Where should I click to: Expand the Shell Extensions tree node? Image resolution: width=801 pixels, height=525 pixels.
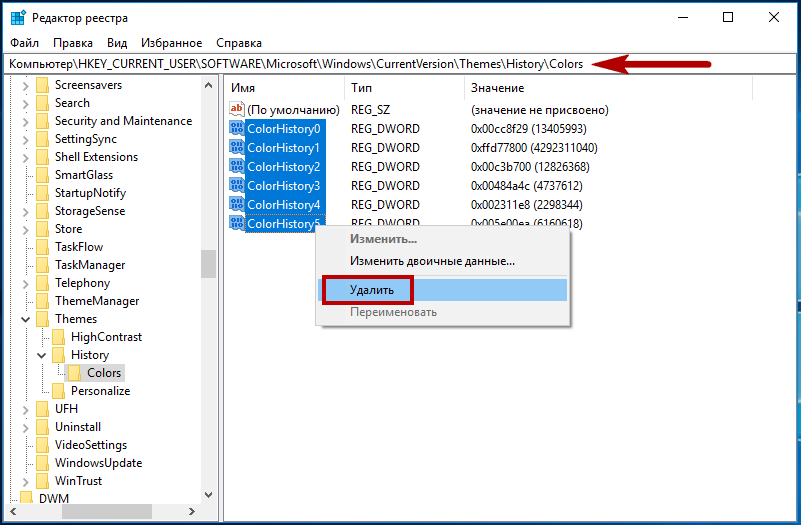tap(26, 157)
